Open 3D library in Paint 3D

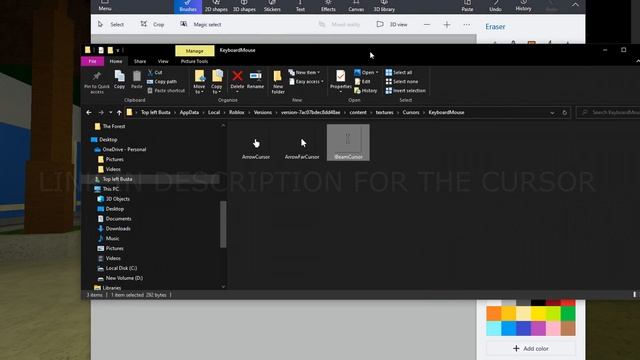pos(384,6)
